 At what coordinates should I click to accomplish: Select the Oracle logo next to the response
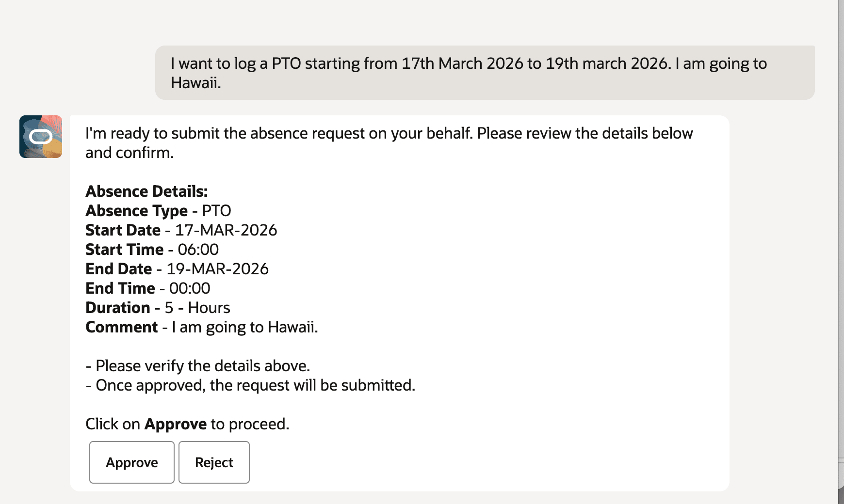(x=41, y=137)
